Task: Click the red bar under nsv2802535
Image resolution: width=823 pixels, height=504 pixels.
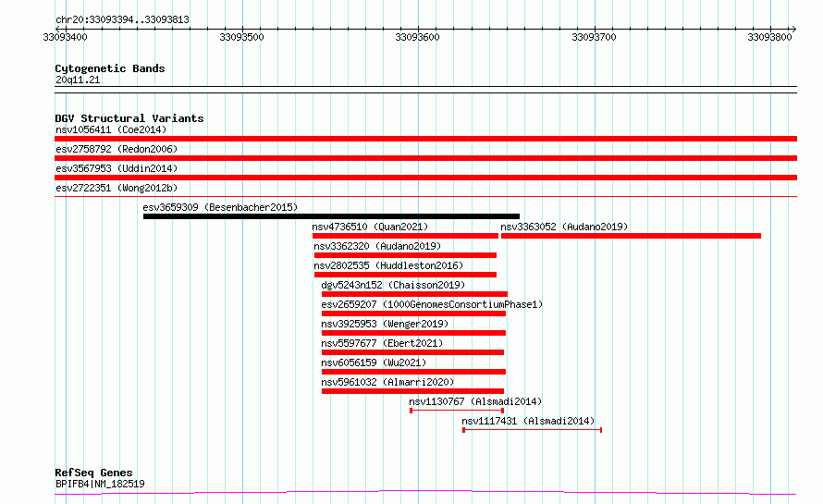Action: [x=405, y=275]
